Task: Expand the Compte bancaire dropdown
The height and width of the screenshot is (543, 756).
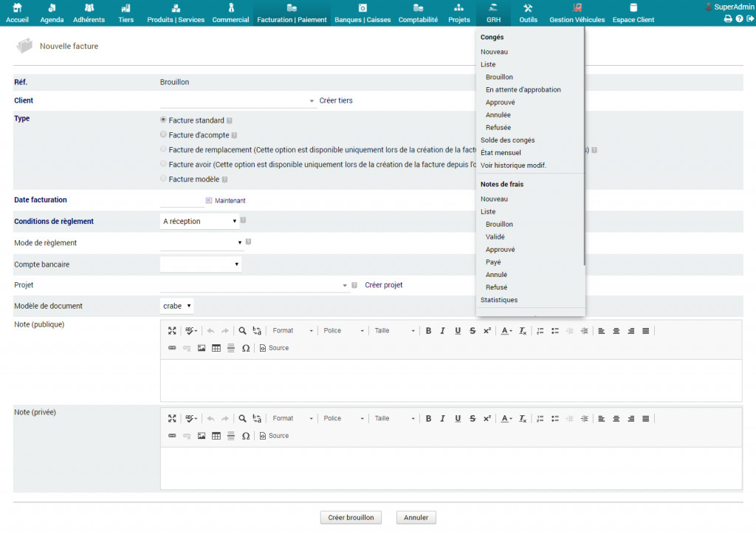Action: pyautogui.click(x=200, y=264)
